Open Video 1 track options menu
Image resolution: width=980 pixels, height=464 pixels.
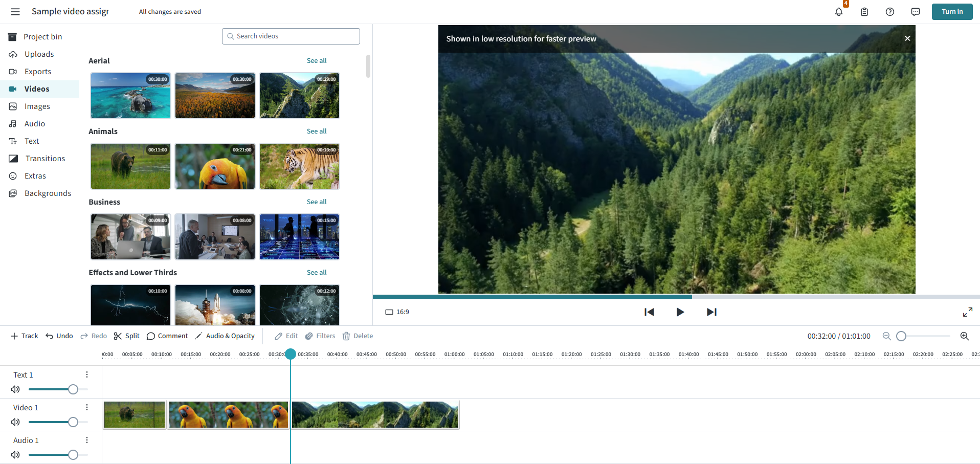tap(87, 407)
